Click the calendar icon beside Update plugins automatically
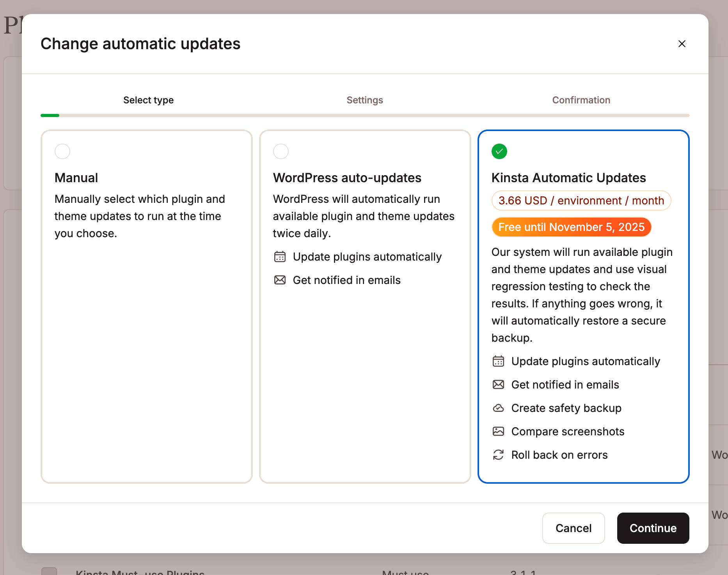The width and height of the screenshot is (728, 575). (x=279, y=257)
